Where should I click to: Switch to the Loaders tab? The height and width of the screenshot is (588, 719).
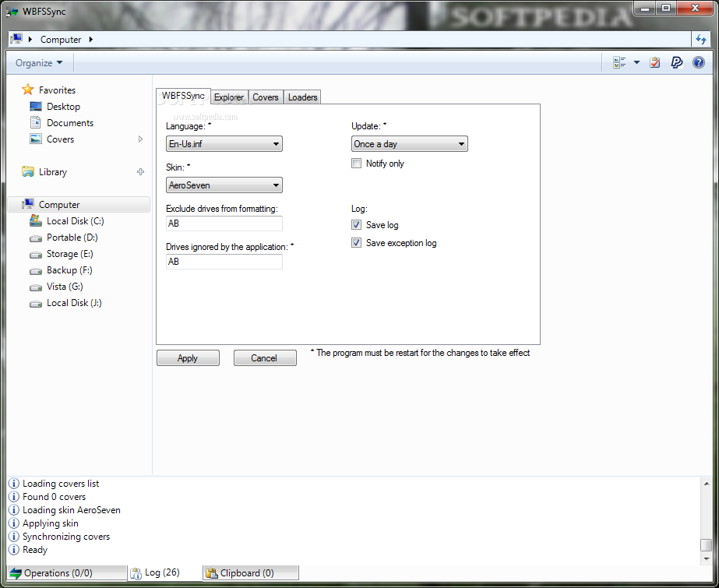pyautogui.click(x=303, y=97)
